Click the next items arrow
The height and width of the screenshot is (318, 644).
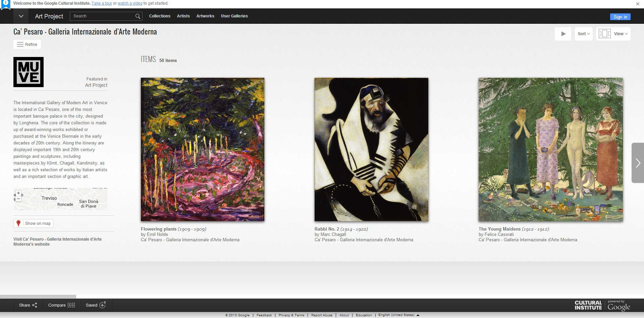[638, 163]
